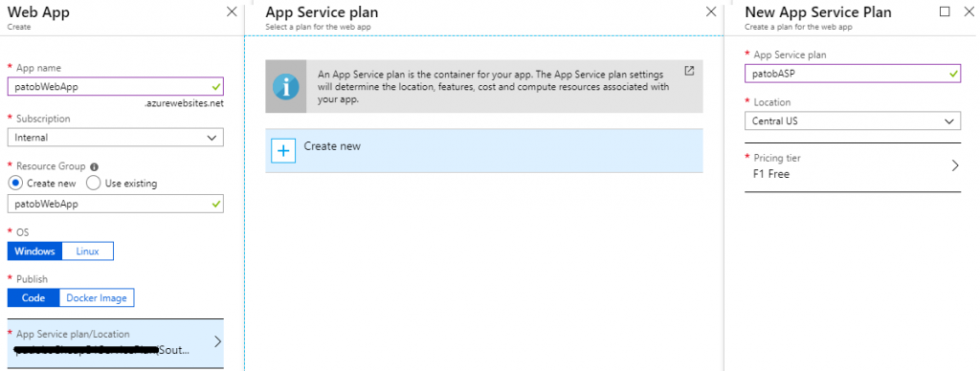
Task: Open the external link icon in info box
Action: (689, 70)
